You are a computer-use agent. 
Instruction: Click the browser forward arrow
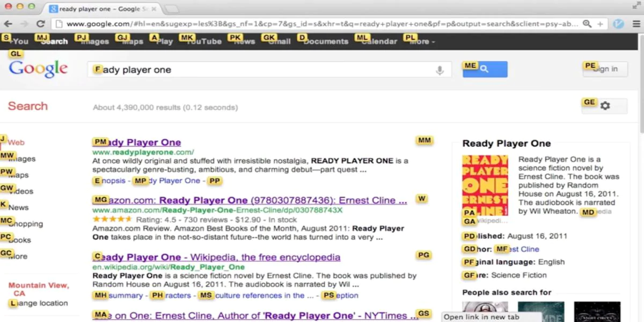(25, 24)
